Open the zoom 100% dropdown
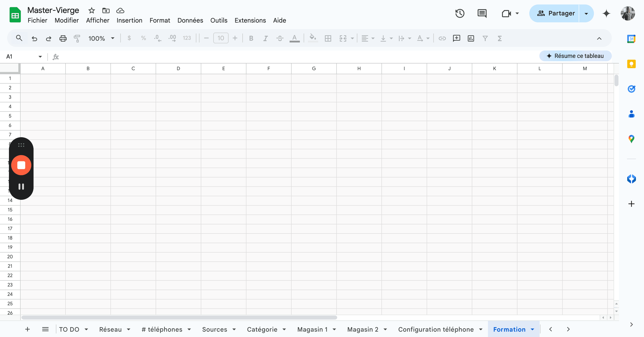The height and width of the screenshot is (337, 644). coord(101,38)
